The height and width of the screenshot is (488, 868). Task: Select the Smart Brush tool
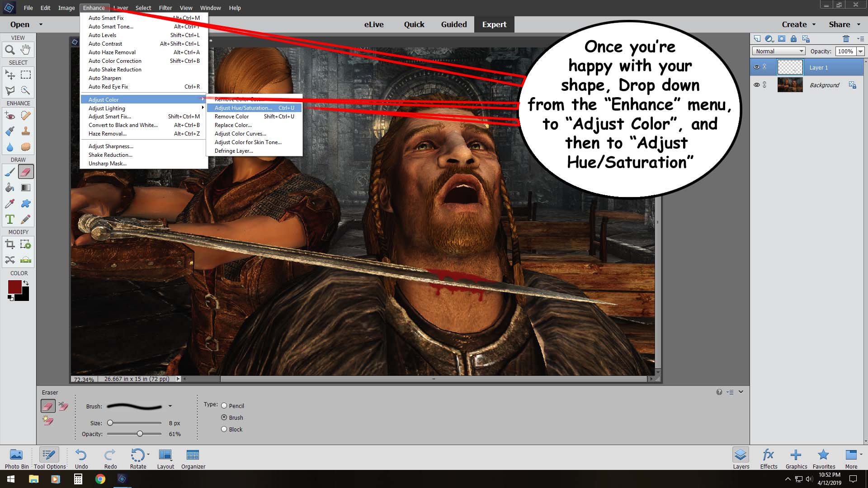[x=10, y=131]
